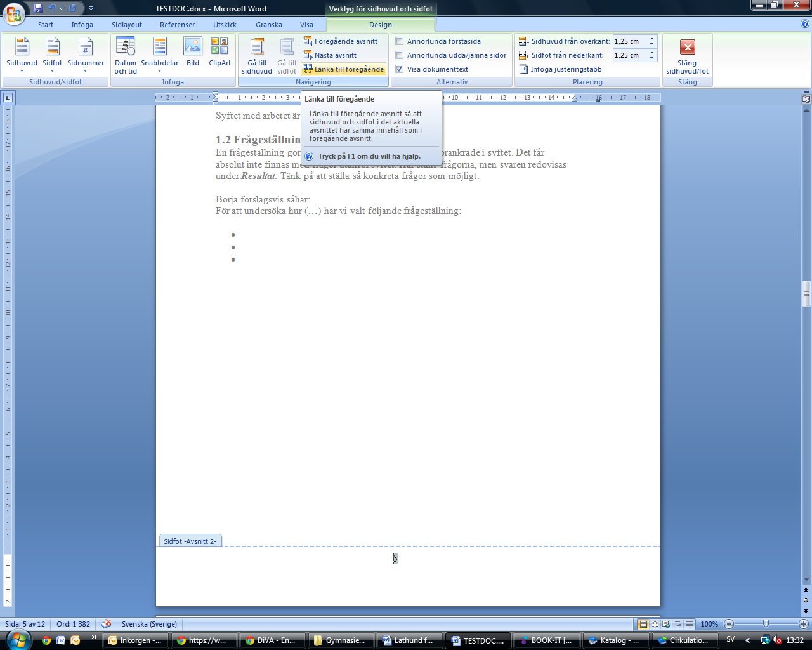
Task: Click the vertical scrollbar thumb
Action: pos(806,294)
